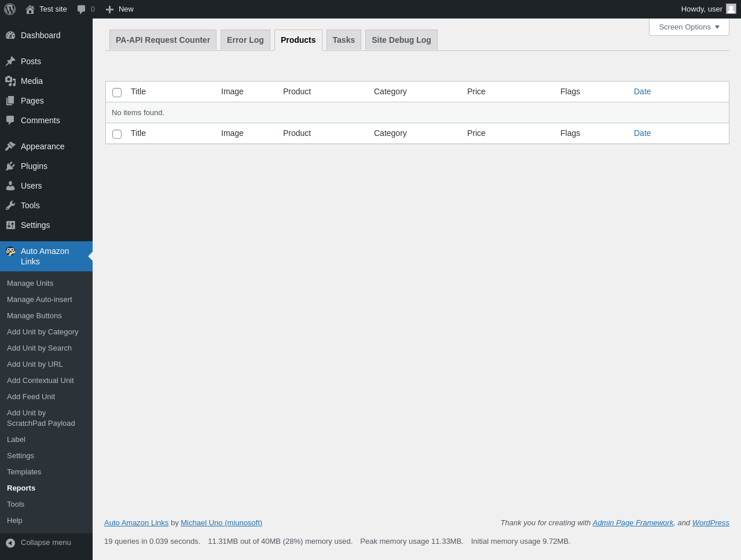This screenshot has width=741, height=560.
Task: Open the Test site home icon
Action: [30, 9]
